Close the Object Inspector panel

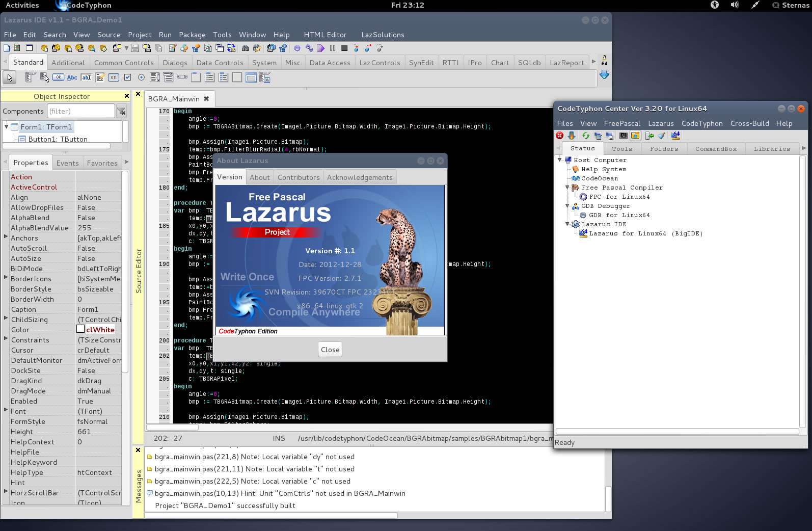127,96
